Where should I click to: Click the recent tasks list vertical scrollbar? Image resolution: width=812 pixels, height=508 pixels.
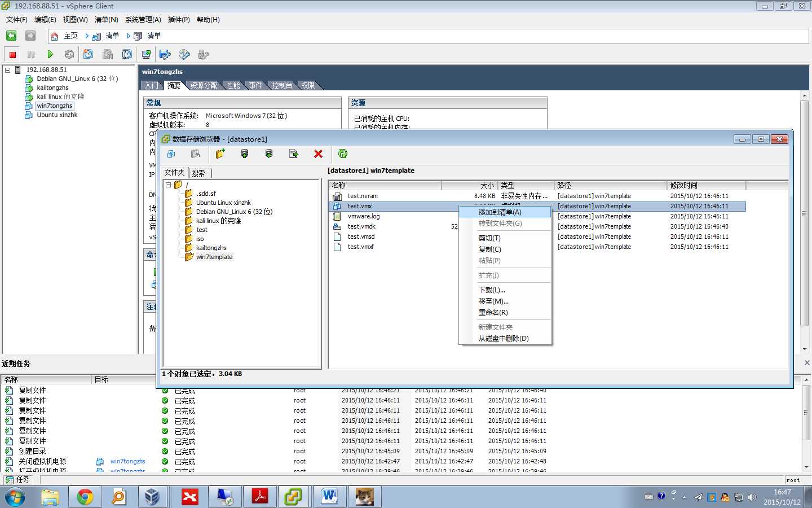coord(806,423)
